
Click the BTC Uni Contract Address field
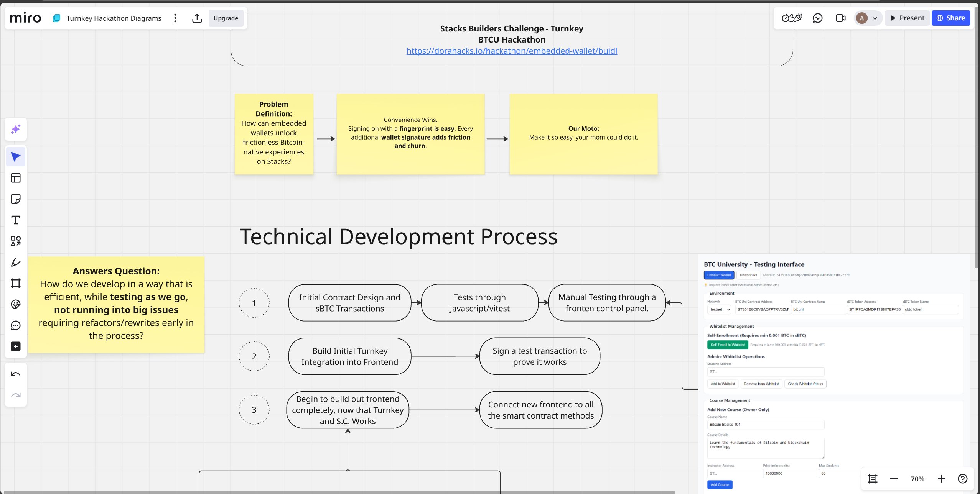coord(763,309)
